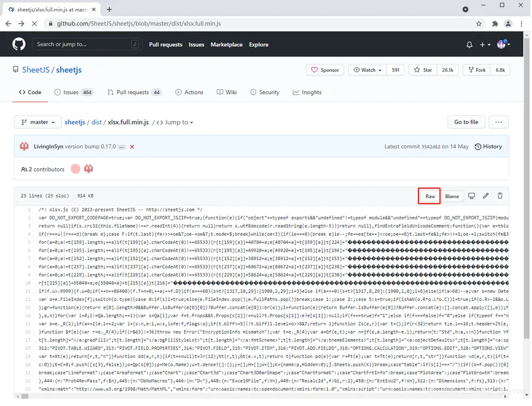View the 6.8k forks count
532x406 pixels.
tap(500, 70)
